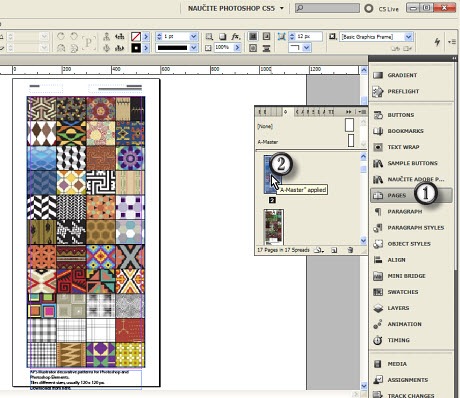Click the fx effects icon
The width and height of the screenshot is (460, 398).
coord(236,36)
